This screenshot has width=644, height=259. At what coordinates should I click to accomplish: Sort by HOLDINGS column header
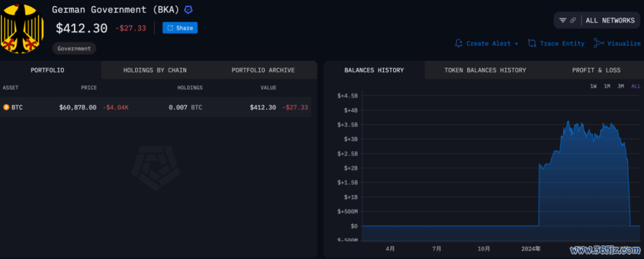(190, 88)
